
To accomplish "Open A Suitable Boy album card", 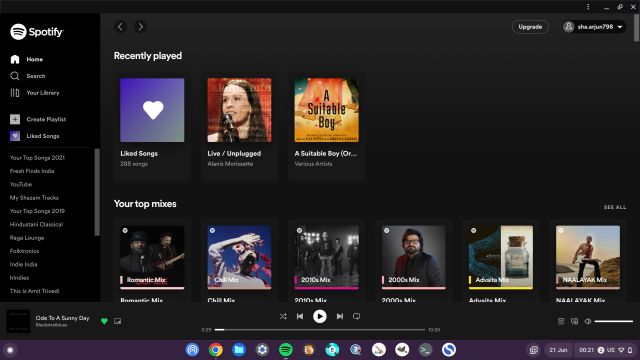I will pos(327,127).
